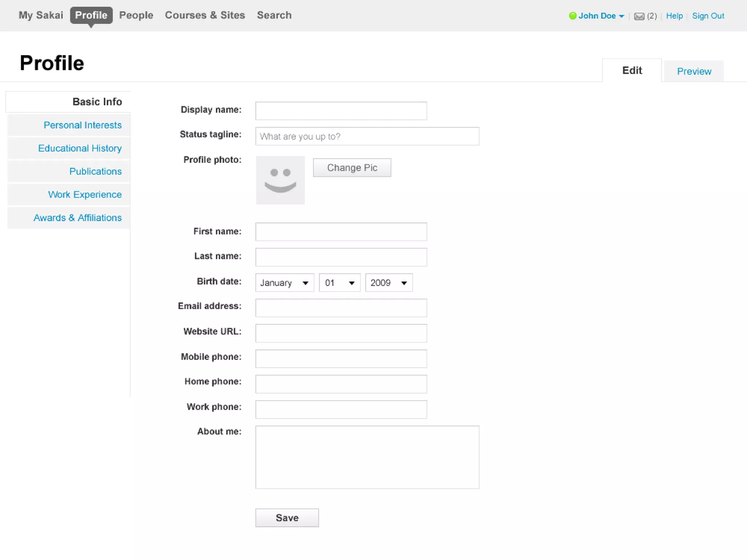The image size is (747, 560).
Task: Go to People in navigation
Action: (136, 15)
